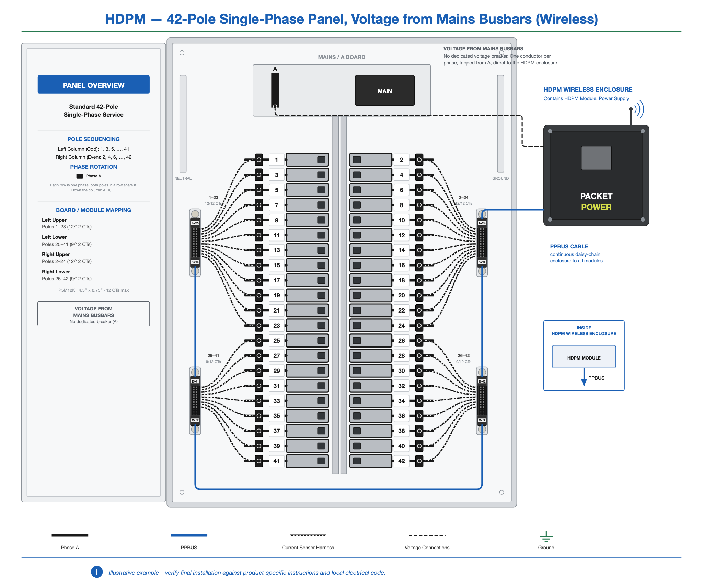
Task: Click the GROUND bar in the panel
Action: 500,124
